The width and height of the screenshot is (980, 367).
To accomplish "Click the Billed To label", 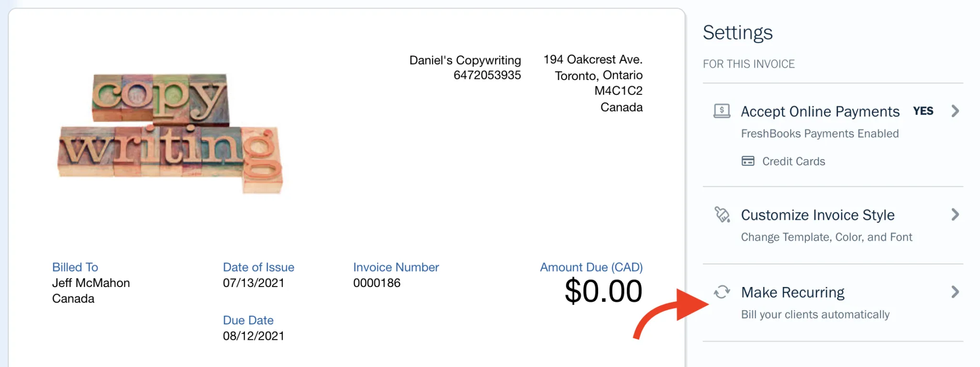I will tap(75, 267).
